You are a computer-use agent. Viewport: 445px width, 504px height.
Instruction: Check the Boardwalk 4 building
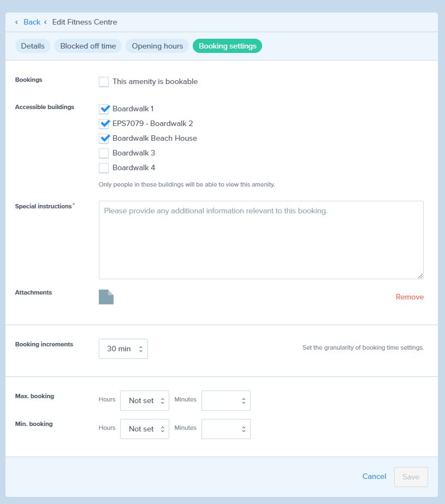pyautogui.click(x=104, y=168)
